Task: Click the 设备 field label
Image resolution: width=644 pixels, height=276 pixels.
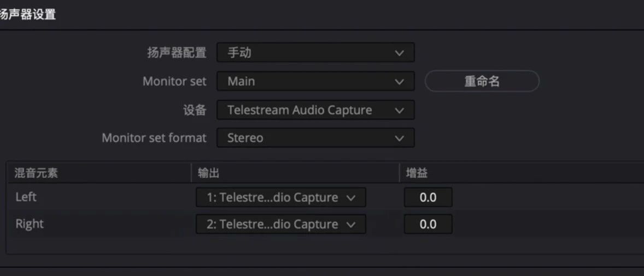Action: point(195,110)
